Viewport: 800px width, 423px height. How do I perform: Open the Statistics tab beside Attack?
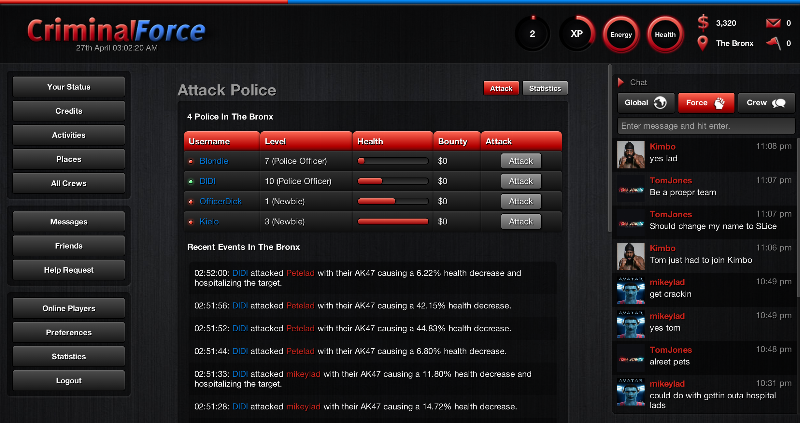[x=545, y=88]
